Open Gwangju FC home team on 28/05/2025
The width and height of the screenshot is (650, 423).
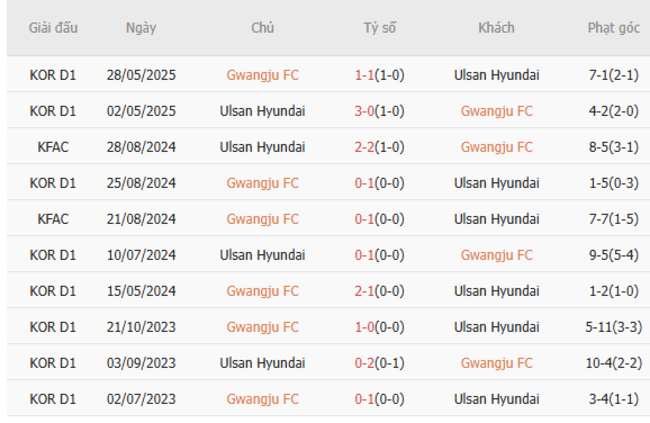point(262,75)
